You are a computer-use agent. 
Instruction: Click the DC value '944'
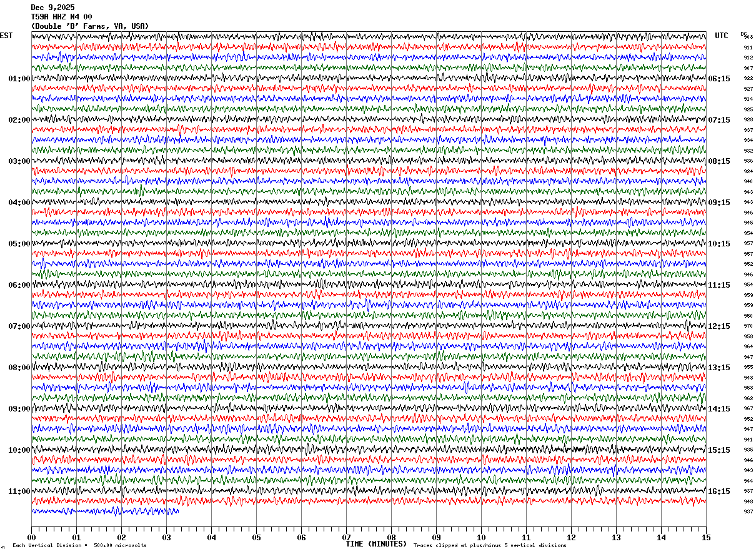pyautogui.click(x=748, y=481)
